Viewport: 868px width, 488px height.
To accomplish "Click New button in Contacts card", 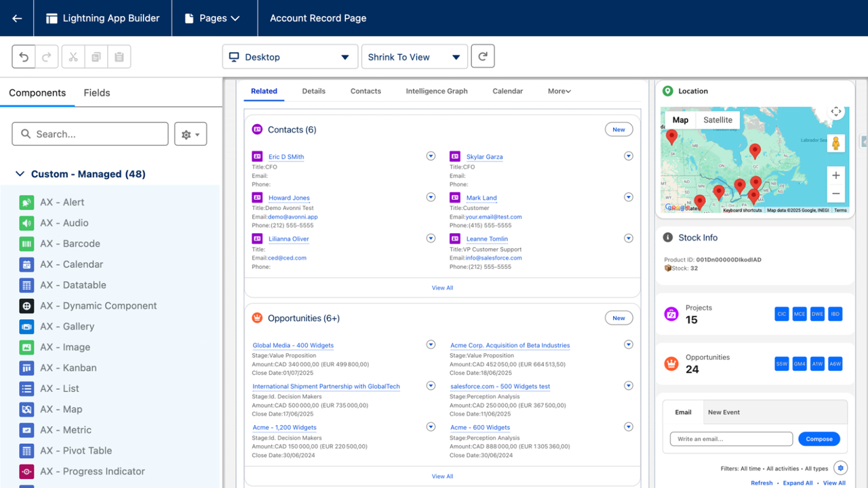I will click(619, 129).
